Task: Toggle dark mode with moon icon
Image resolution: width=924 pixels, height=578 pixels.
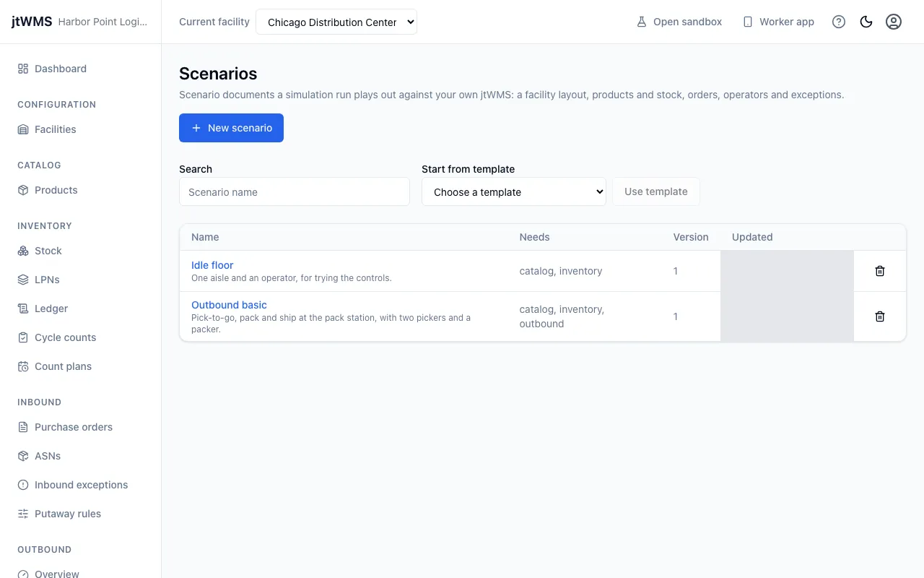Action: click(x=866, y=22)
